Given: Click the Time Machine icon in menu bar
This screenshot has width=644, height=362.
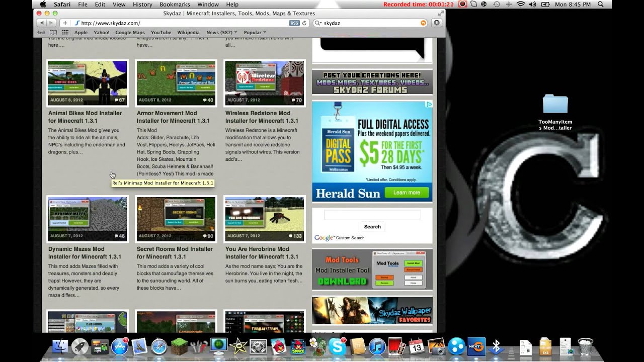Looking at the screenshot, I should tap(497, 4).
